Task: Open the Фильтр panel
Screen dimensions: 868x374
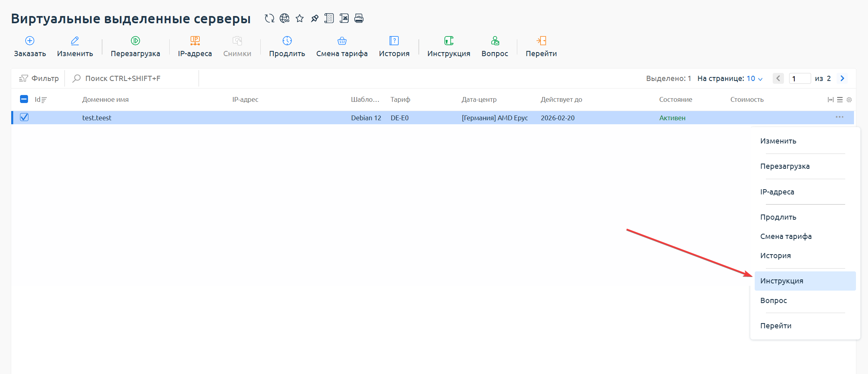Action: (x=39, y=79)
